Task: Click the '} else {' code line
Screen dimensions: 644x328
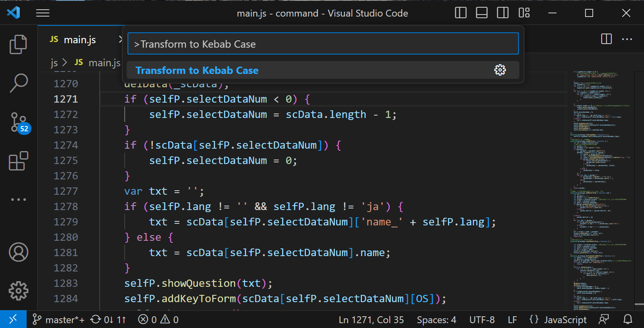Action: [149, 237]
